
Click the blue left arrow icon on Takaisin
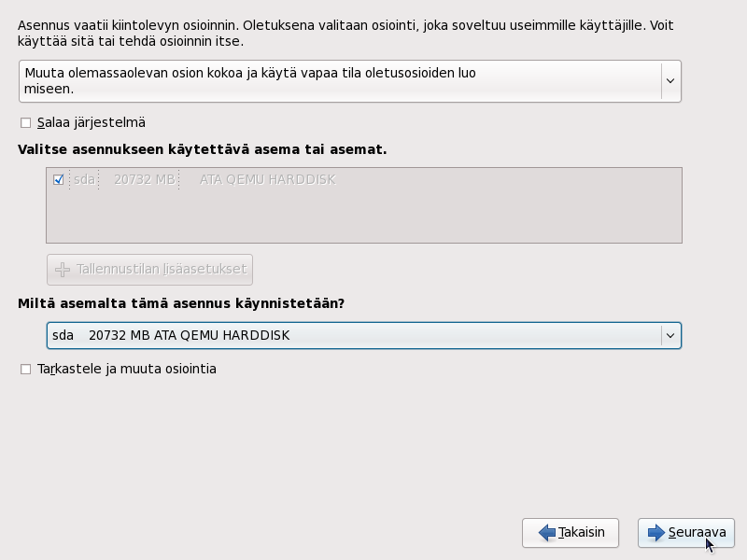pos(547,533)
